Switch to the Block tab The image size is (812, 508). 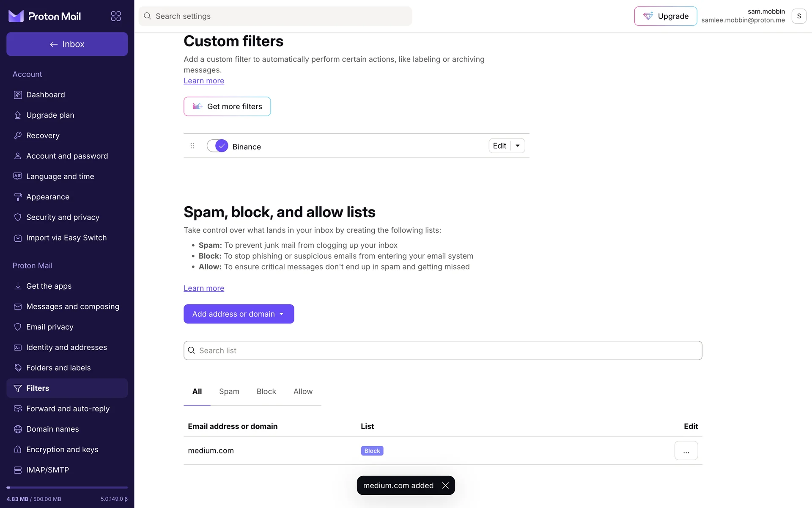266,392
